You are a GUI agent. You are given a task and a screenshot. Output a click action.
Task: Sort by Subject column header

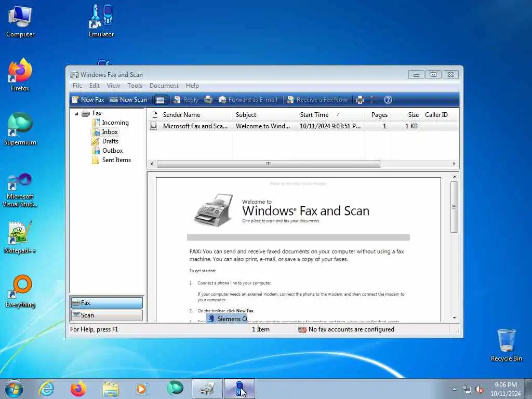(264, 115)
